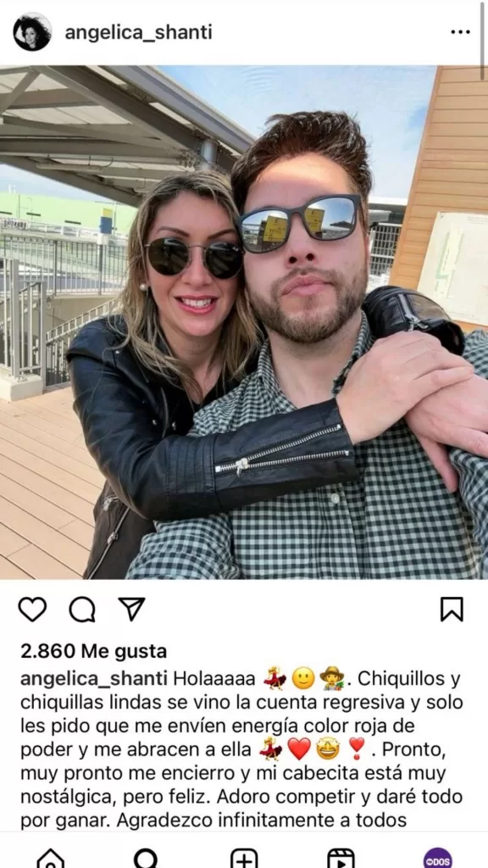Like the post with the heart icon
The height and width of the screenshot is (868, 488).
pos(32,609)
